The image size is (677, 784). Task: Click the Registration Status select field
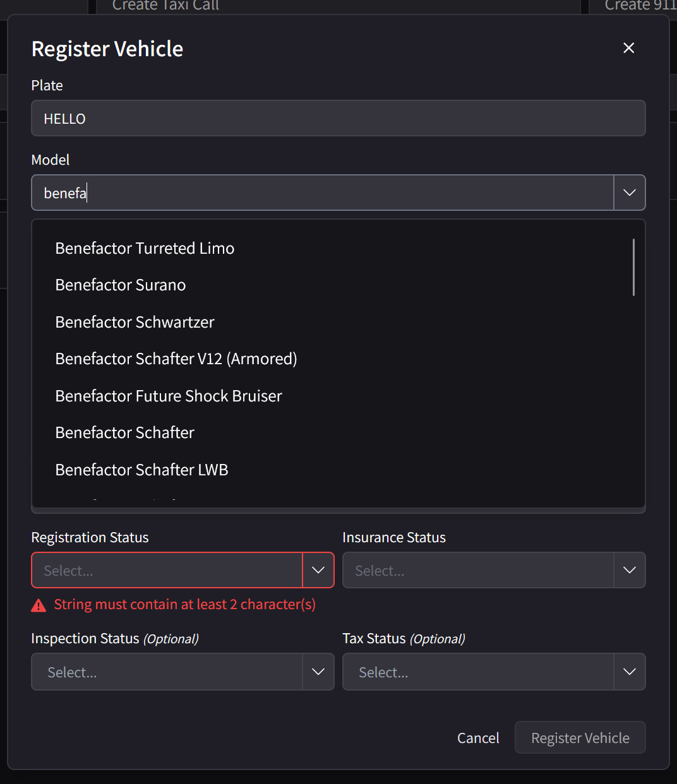167,571
